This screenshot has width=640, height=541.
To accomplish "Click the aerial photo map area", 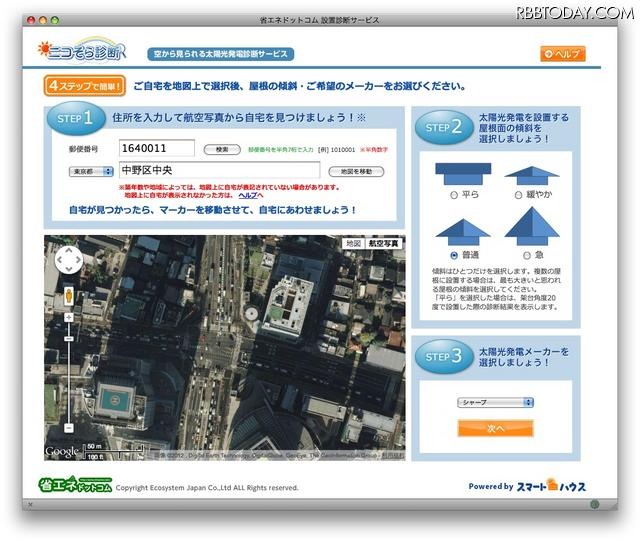I will coord(224,348).
